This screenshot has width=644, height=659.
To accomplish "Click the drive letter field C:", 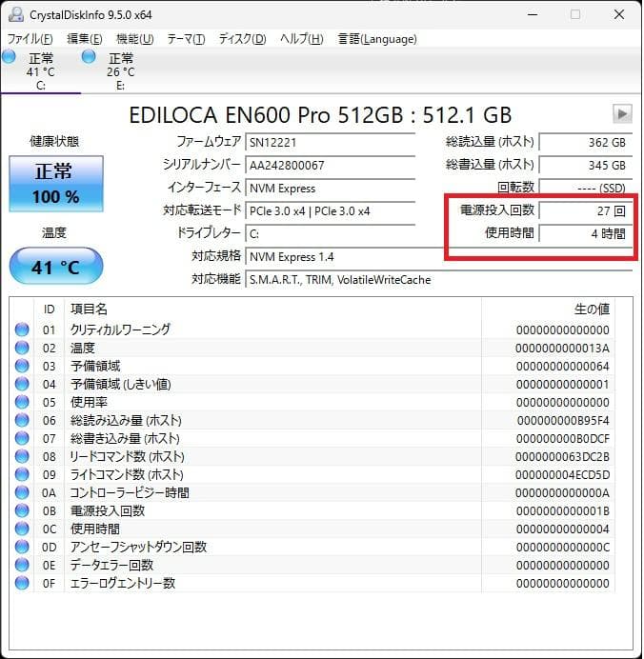I will pos(331,233).
